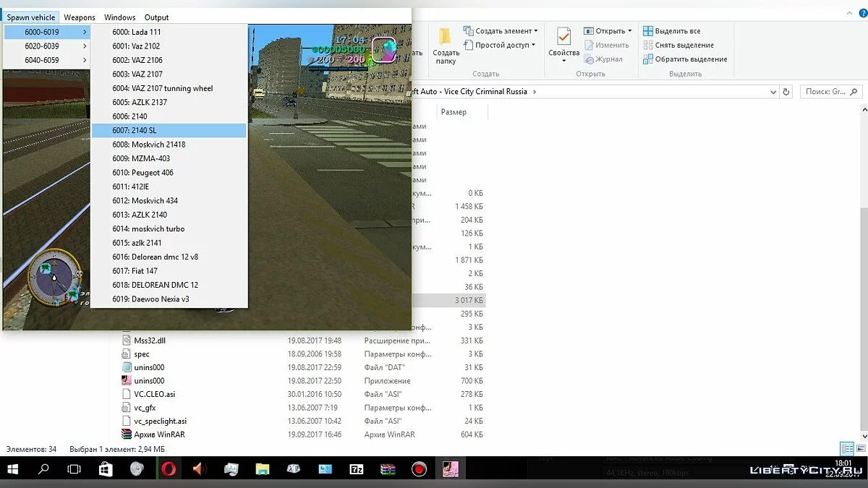Click the Выделить все icon
Screen dimensions: 868x488
click(648, 31)
